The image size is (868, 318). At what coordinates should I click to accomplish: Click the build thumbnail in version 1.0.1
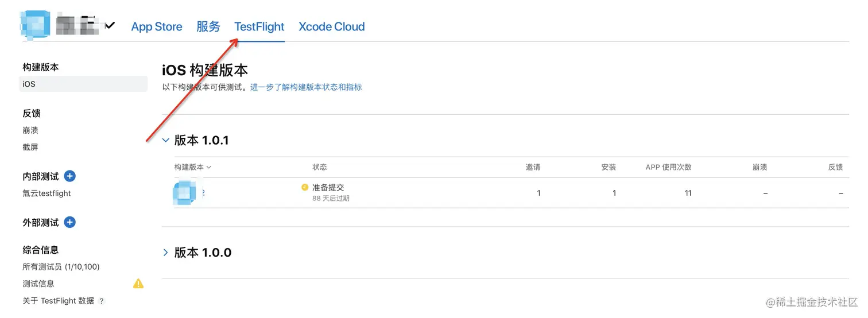click(185, 193)
